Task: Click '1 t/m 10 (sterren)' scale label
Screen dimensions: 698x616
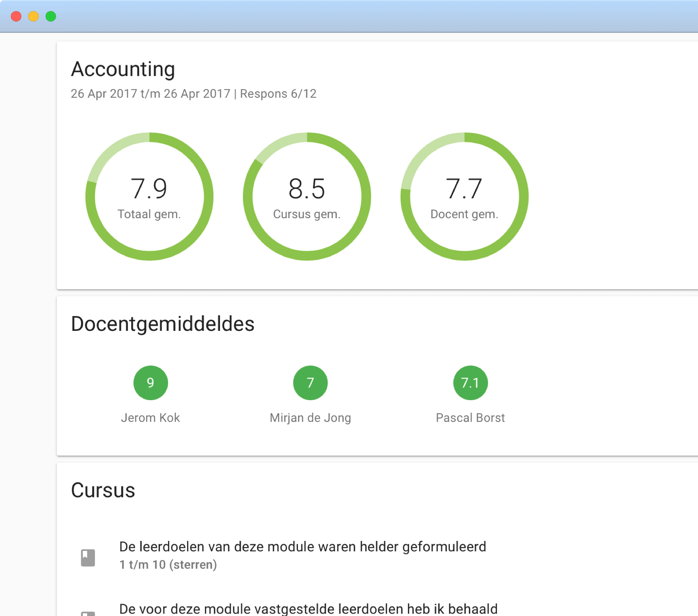Action: pos(168,564)
